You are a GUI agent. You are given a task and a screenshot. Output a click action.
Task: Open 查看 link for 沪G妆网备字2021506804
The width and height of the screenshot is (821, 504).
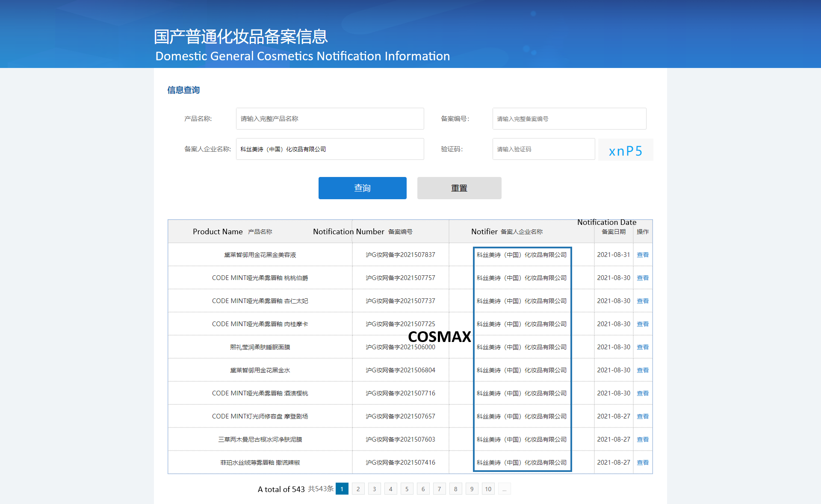pos(643,370)
